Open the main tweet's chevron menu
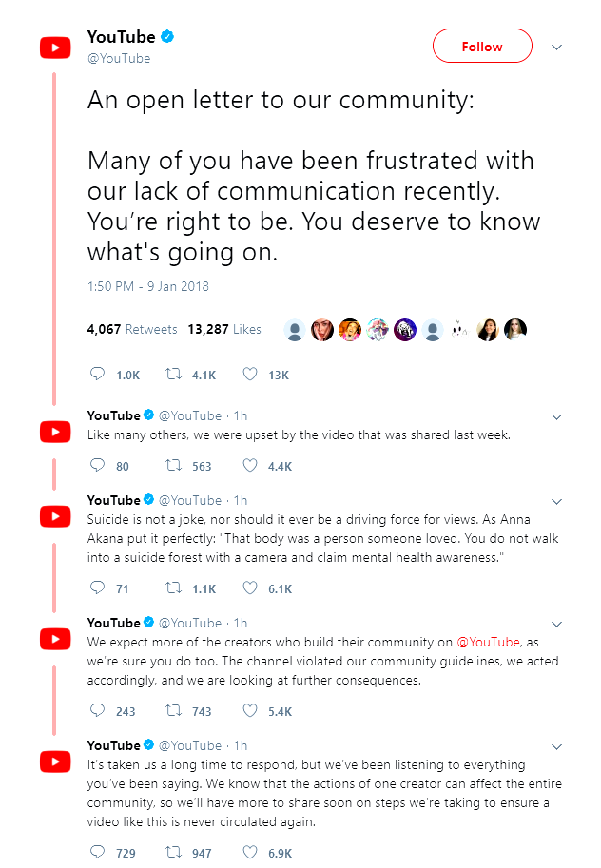Screen dimensions: 601x868 coord(557,47)
